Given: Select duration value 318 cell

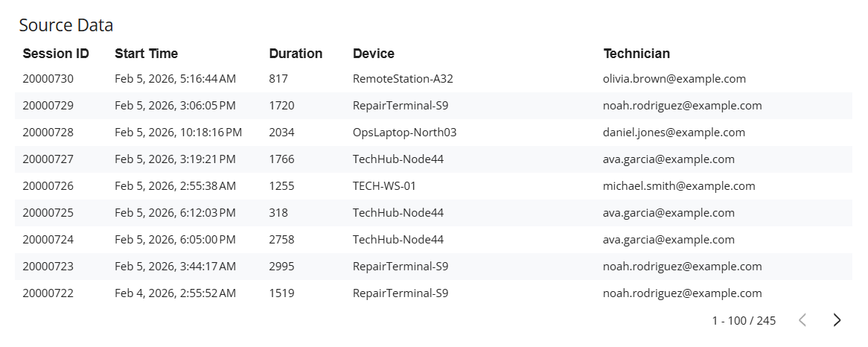Looking at the screenshot, I should (278, 213).
